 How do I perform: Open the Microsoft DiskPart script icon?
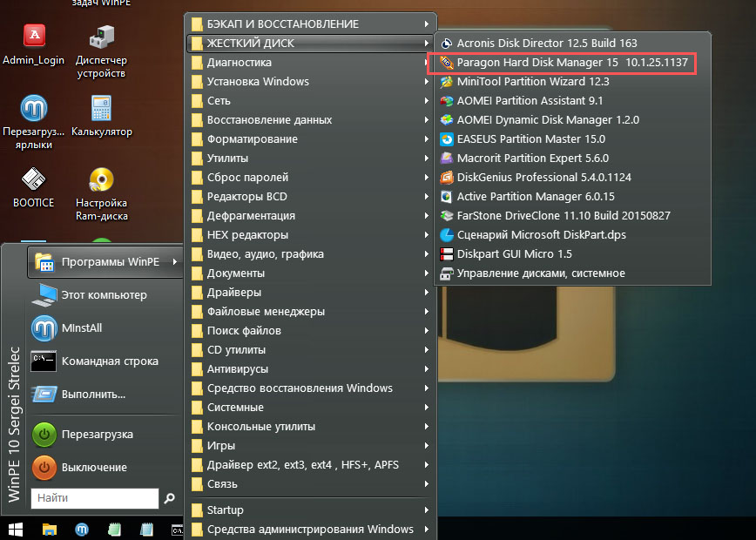(x=447, y=235)
